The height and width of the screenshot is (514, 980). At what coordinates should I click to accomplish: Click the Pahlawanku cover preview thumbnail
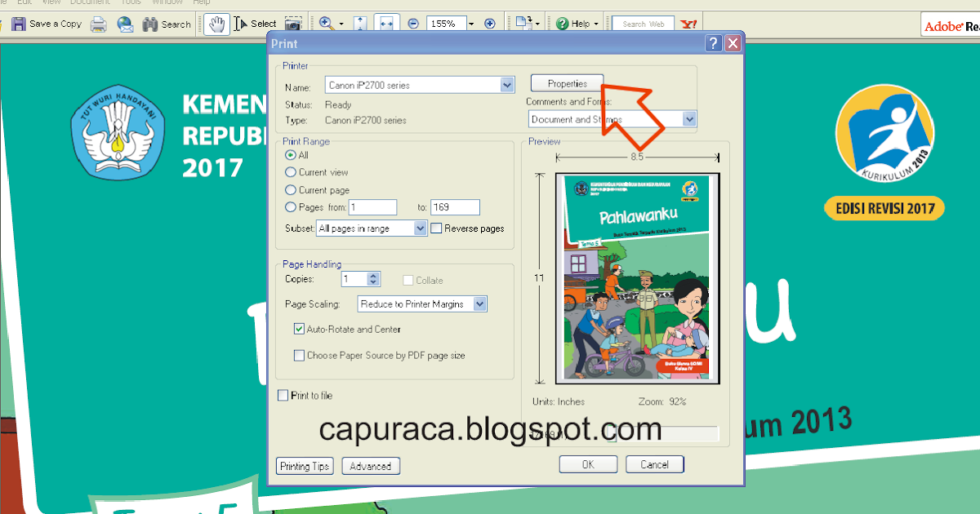coord(637,278)
